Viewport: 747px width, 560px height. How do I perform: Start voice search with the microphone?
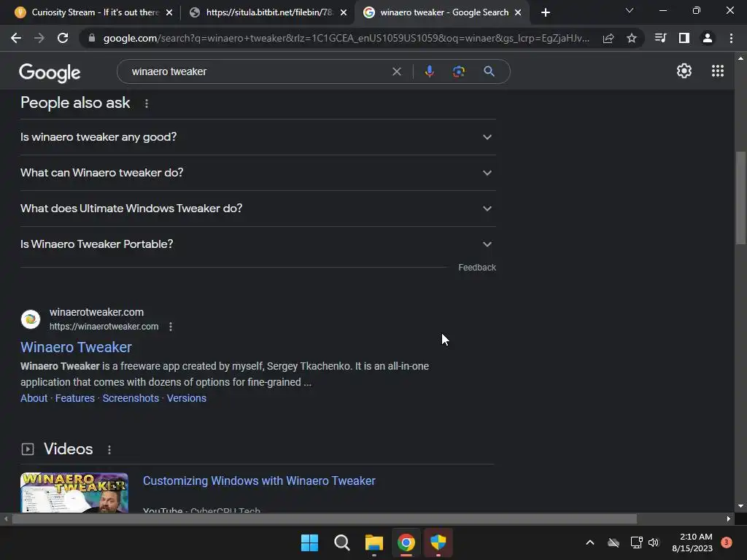click(x=429, y=71)
